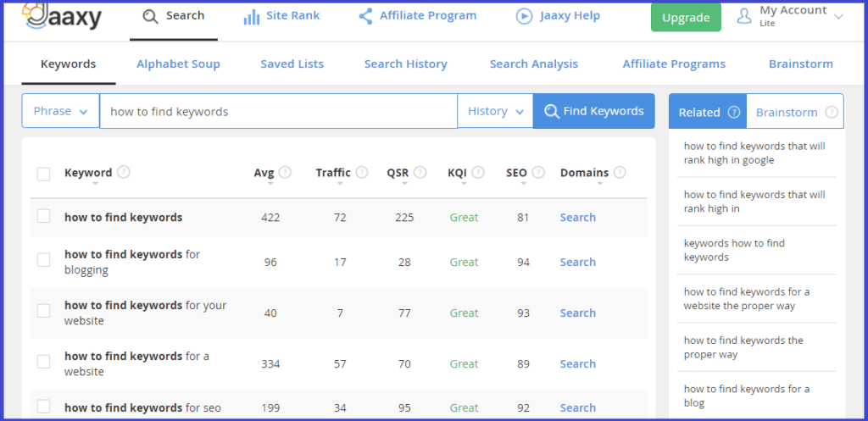The image size is (868, 421).
Task: Check the 'how to find keywords' row checkbox
Action: (x=44, y=216)
